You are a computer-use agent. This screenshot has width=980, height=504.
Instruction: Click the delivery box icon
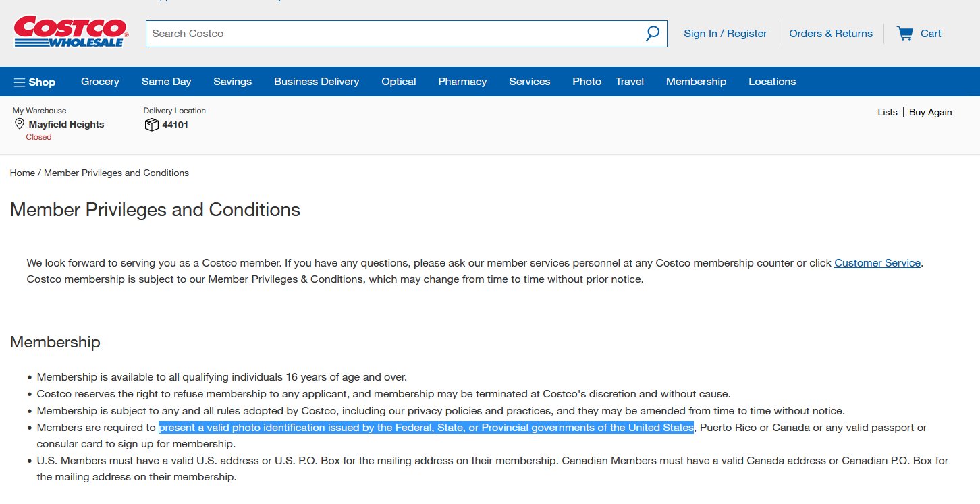151,125
